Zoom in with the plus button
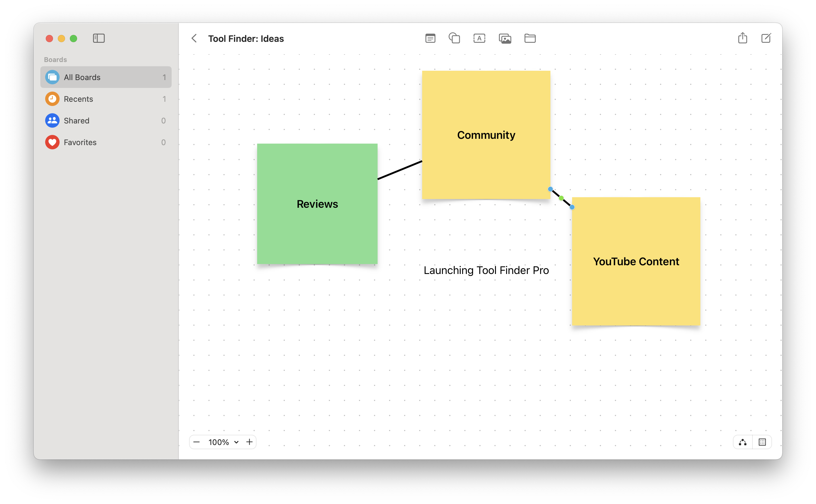 249,442
